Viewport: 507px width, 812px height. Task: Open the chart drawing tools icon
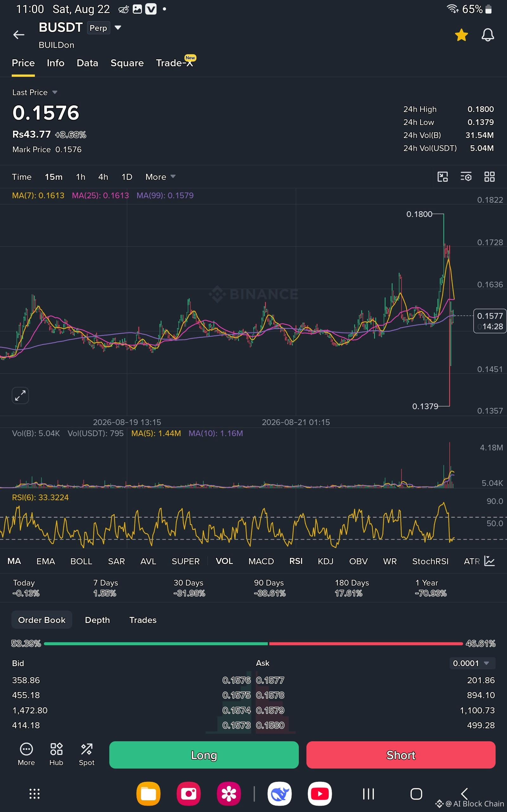443,177
